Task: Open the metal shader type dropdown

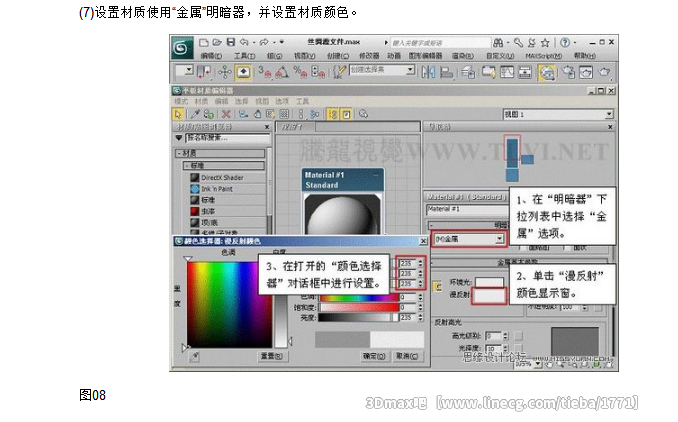Action: click(469, 239)
